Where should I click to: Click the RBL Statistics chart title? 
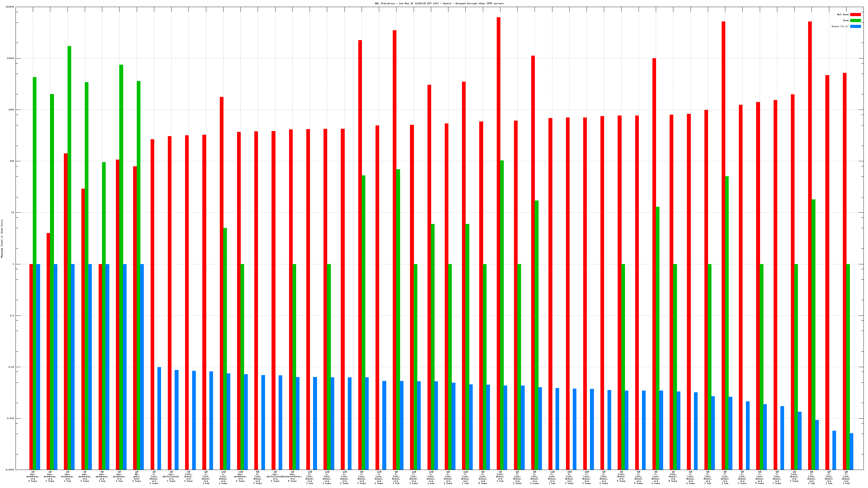[439, 3]
